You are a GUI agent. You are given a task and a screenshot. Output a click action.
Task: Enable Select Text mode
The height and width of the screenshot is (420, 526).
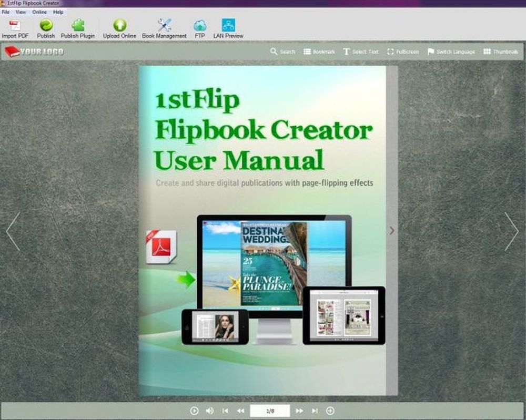point(360,52)
